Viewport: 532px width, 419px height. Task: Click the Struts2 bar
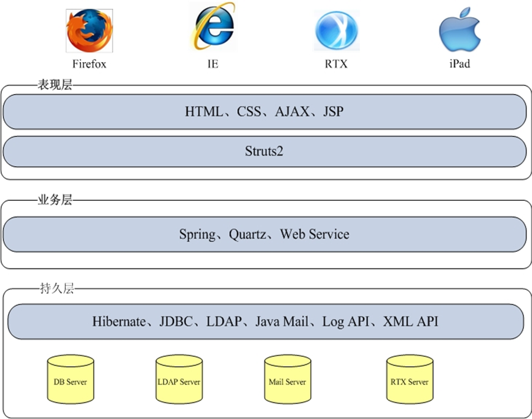(264, 152)
